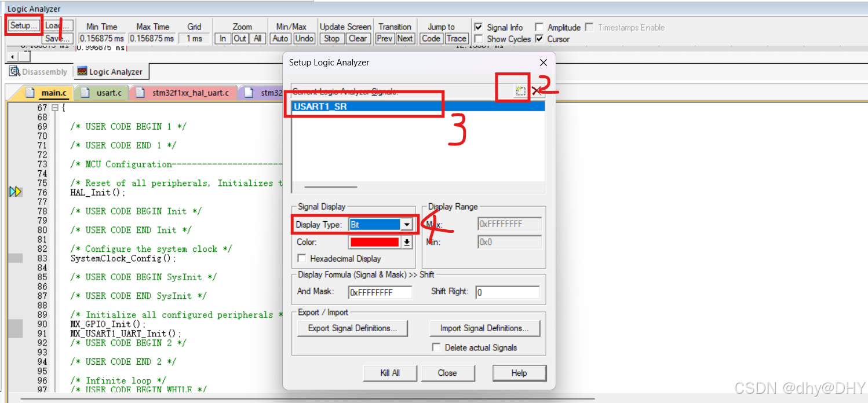Click the /* USER CODE BEGIN SysInit */ comment
The height and width of the screenshot is (403, 868).
pos(144,277)
